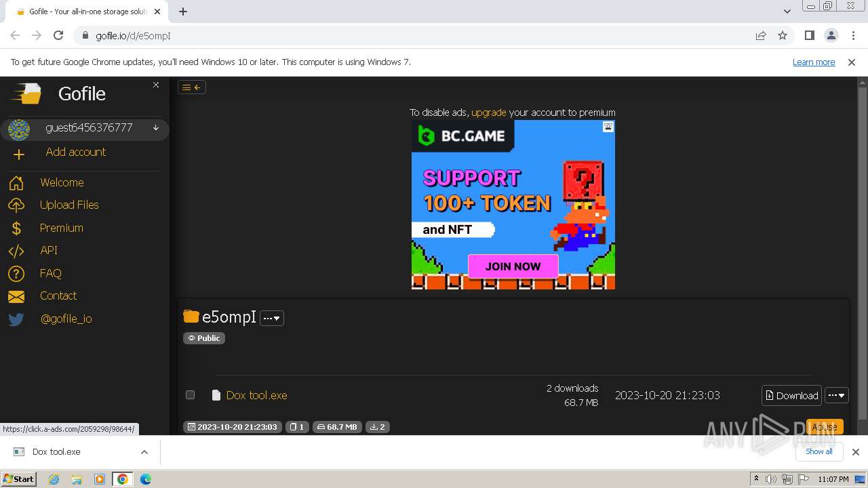Click the Twitter bird icon
This screenshot has height=488, width=868.
[16, 319]
